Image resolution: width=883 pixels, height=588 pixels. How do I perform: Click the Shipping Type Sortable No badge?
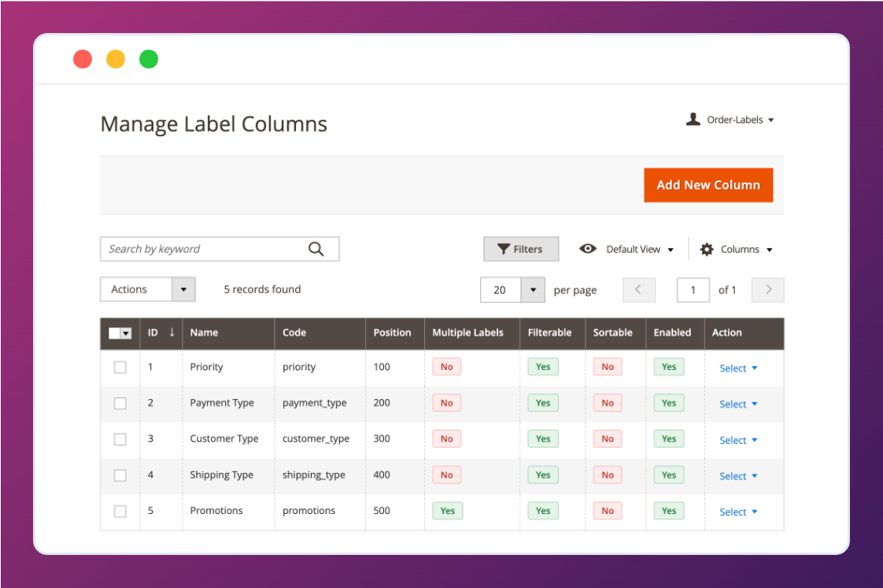pos(608,475)
